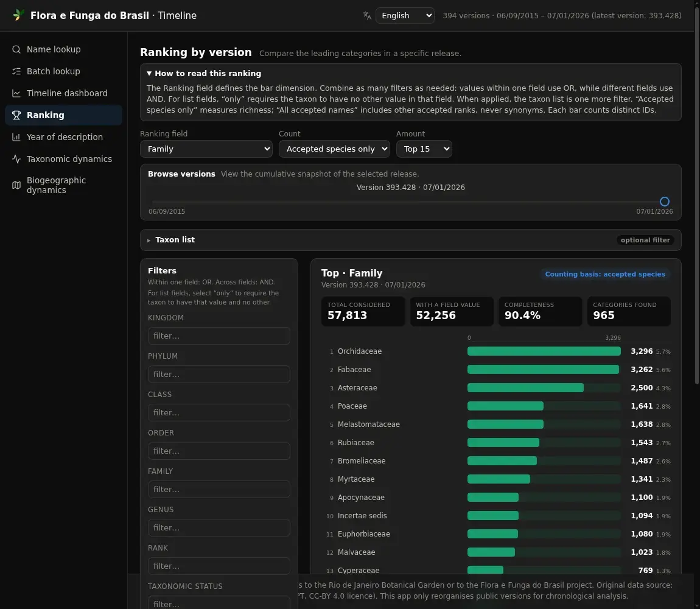Open the Timeline dashboard
700x609 pixels.
pos(63,93)
